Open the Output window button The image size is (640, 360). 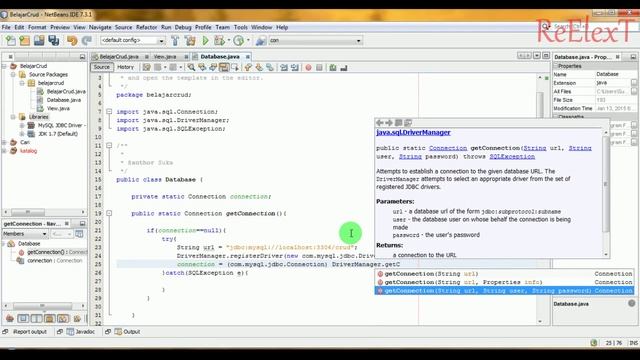(127, 332)
